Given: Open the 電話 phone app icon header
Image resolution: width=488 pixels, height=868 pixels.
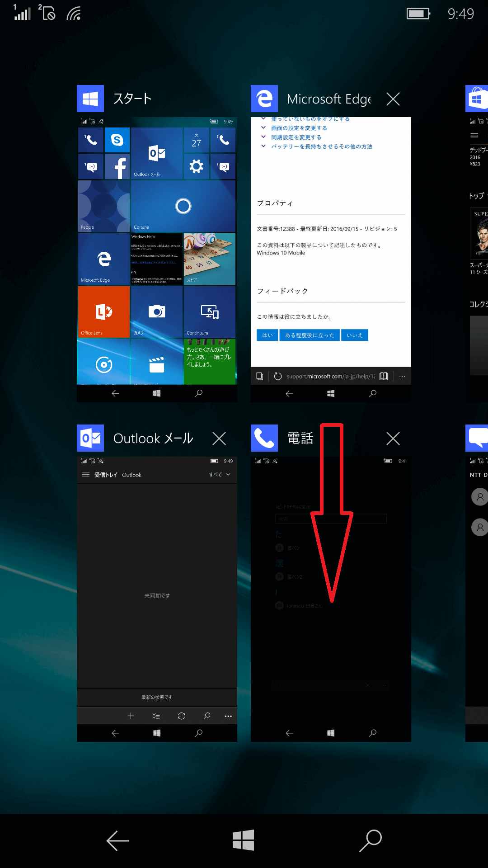Looking at the screenshot, I should click(x=264, y=438).
